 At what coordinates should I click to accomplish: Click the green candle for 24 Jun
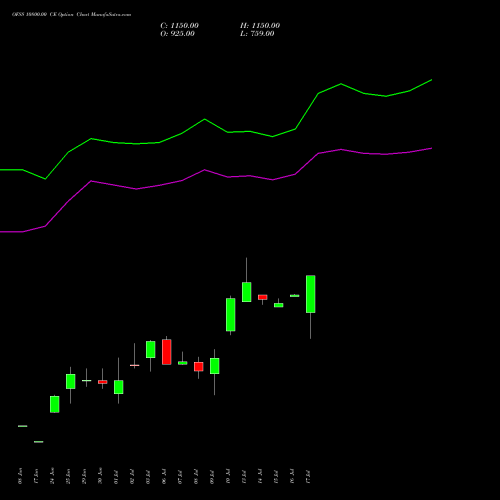pos(55,404)
